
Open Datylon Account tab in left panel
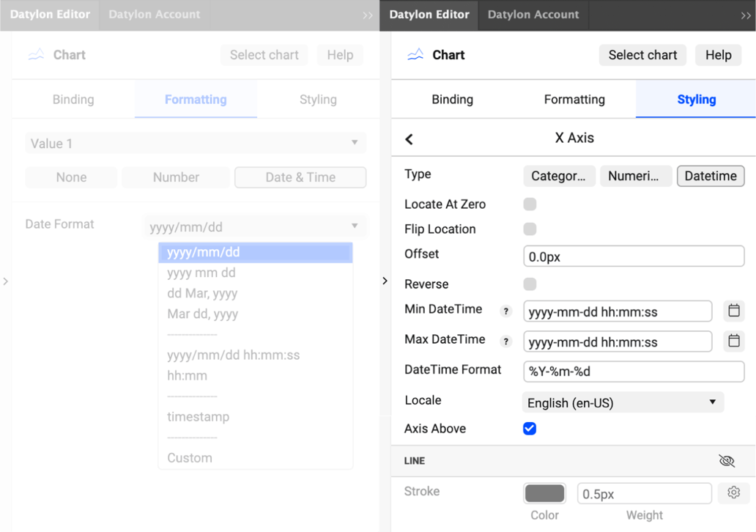pyautogui.click(x=155, y=15)
